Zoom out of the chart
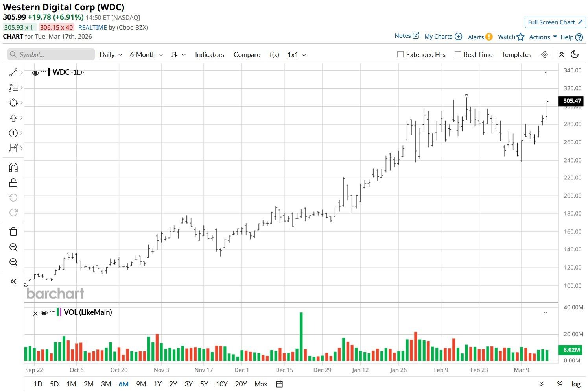Screen dimensions: 588x392 pyautogui.click(x=13, y=262)
